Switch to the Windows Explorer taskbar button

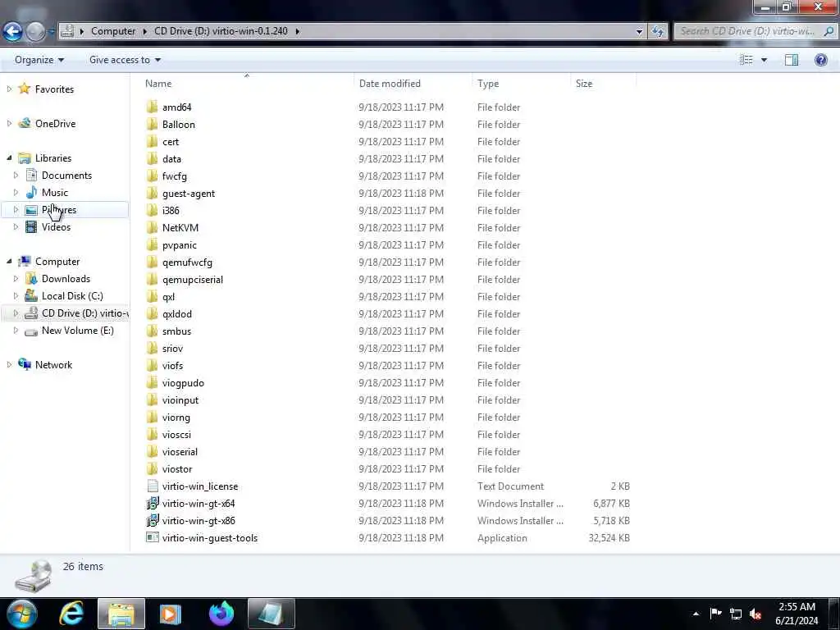(x=121, y=614)
